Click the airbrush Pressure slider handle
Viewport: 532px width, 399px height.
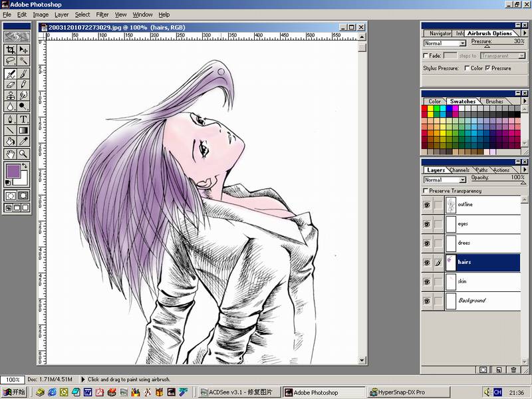pyautogui.click(x=487, y=46)
